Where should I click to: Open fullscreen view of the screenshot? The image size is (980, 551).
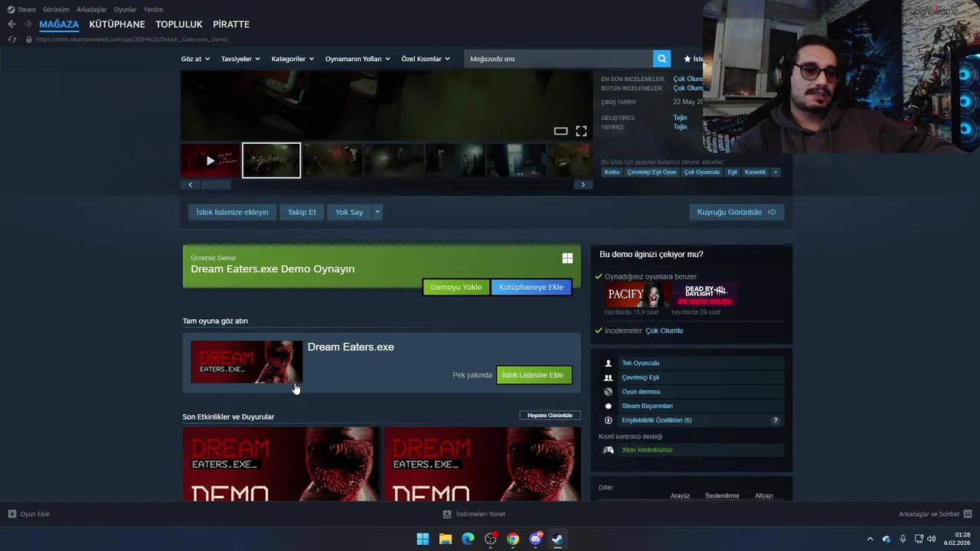pos(581,132)
